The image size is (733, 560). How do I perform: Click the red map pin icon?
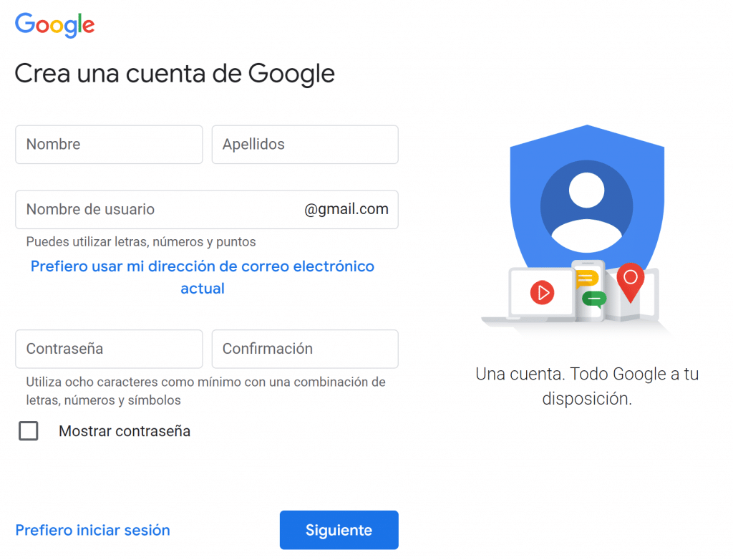[631, 282]
